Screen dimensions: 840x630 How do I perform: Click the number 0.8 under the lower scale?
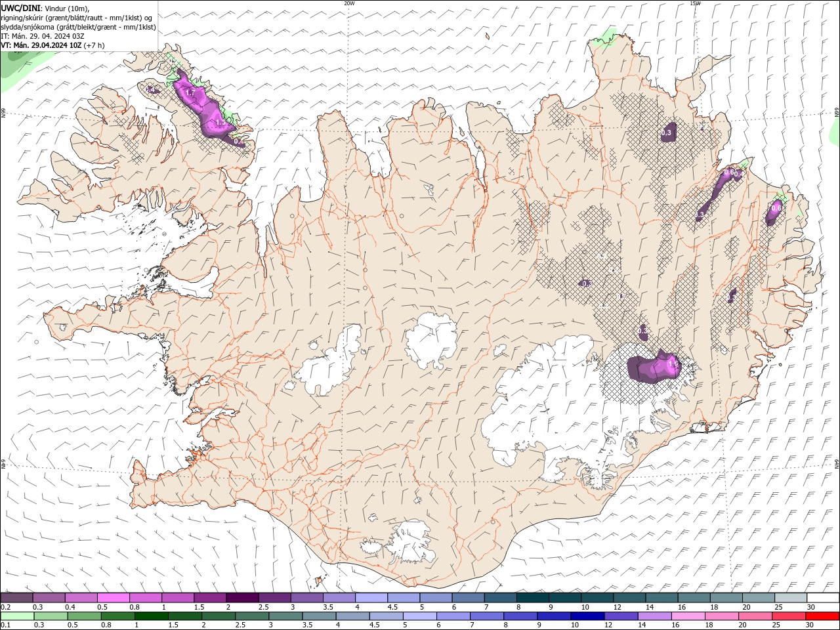tap(106, 625)
